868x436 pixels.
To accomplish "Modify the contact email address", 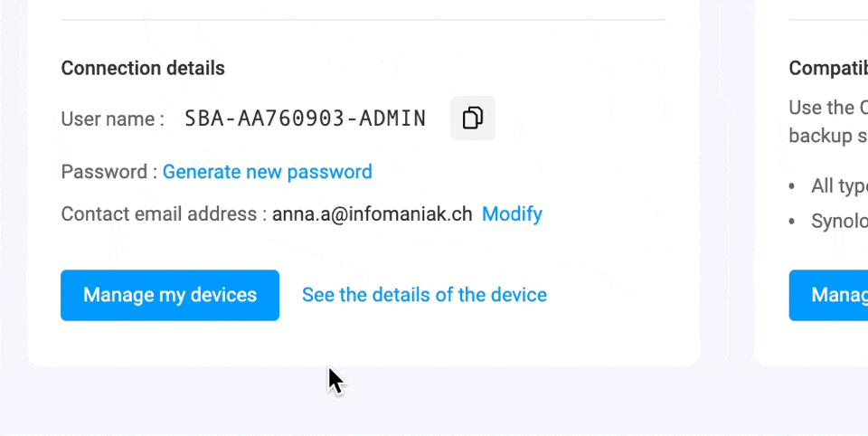I will 512,214.
